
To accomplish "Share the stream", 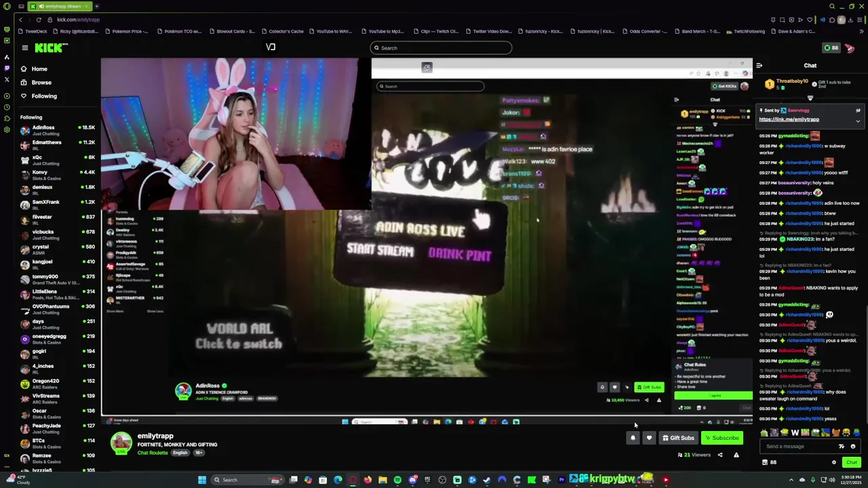I will pyautogui.click(x=720, y=455).
